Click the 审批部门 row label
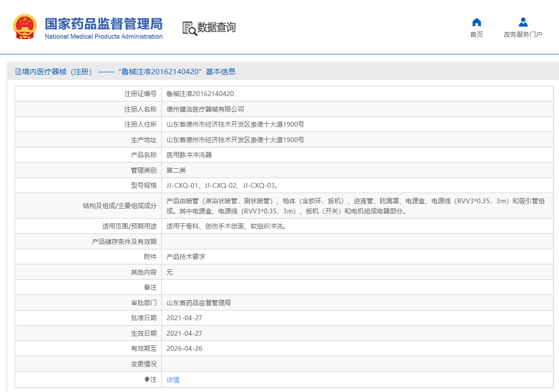The height and width of the screenshot is (392, 559). 144,303
